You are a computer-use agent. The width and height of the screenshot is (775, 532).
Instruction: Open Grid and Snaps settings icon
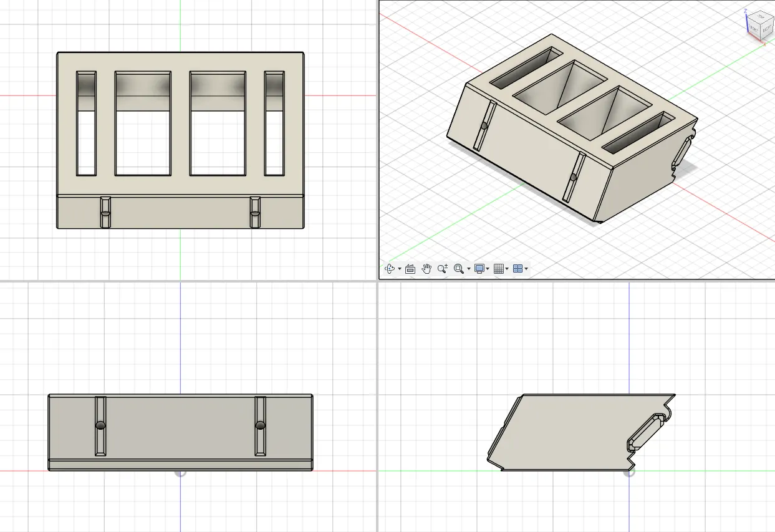(x=498, y=269)
